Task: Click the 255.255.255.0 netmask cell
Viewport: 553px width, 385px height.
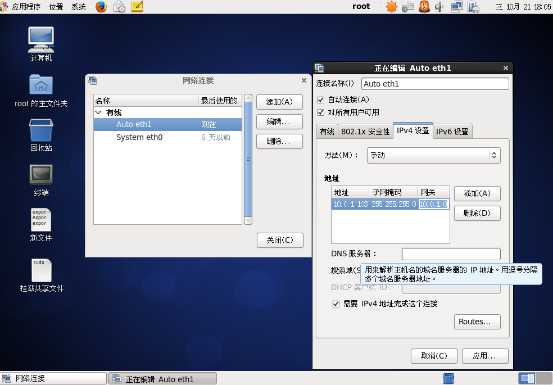Action: pyautogui.click(x=393, y=204)
